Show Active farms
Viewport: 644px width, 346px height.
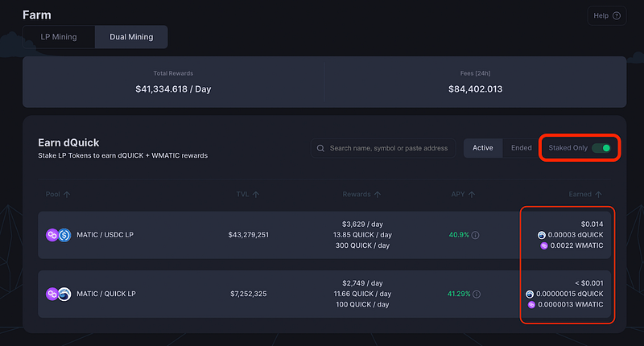click(x=482, y=148)
